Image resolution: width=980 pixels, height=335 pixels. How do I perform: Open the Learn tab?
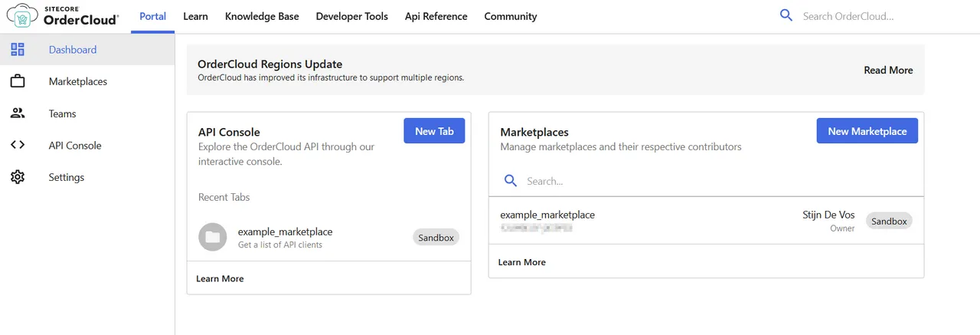point(195,16)
